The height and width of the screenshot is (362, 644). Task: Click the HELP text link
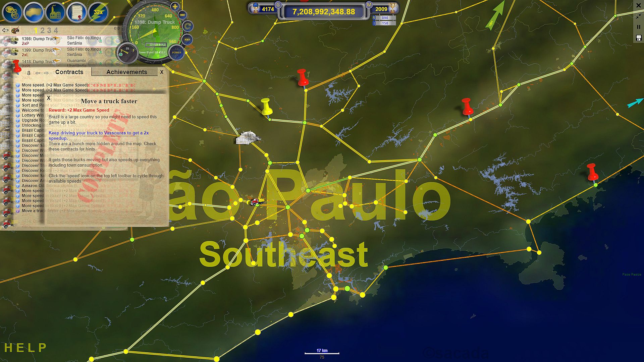point(25,348)
